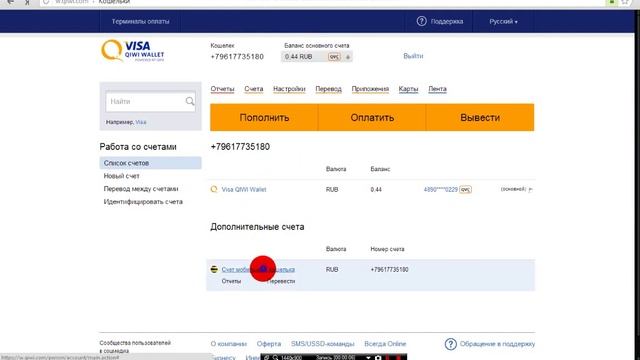The height and width of the screenshot is (360, 640).
Task: Click the 0.44 balance cell in table
Action: point(376,189)
